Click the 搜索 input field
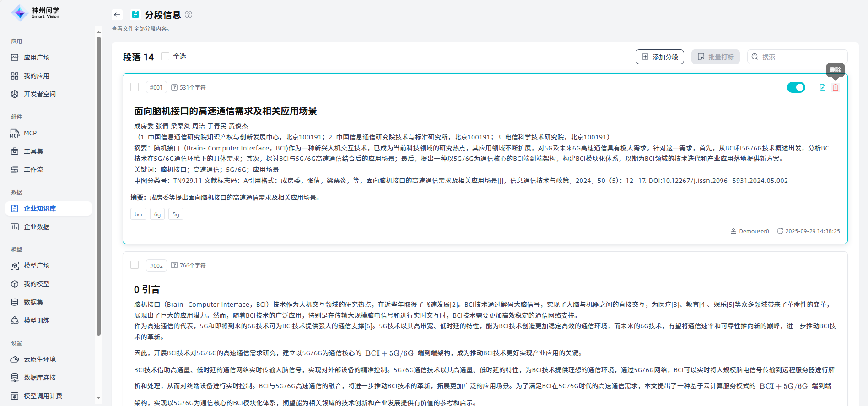Viewport: 868px width, 406px height. [x=801, y=57]
